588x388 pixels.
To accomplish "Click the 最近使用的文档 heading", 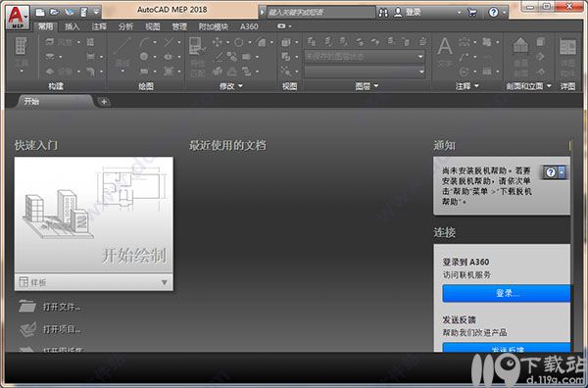I will (227, 145).
